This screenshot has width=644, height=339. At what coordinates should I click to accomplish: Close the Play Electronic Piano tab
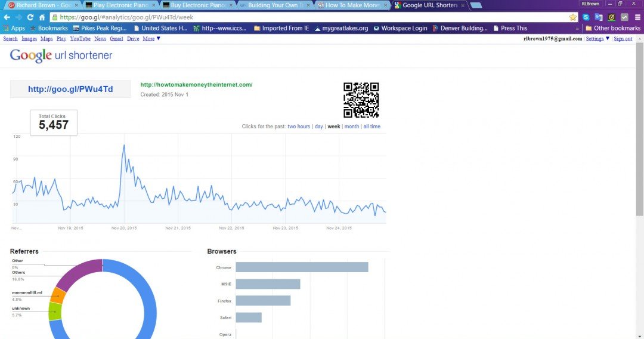(154, 5)
